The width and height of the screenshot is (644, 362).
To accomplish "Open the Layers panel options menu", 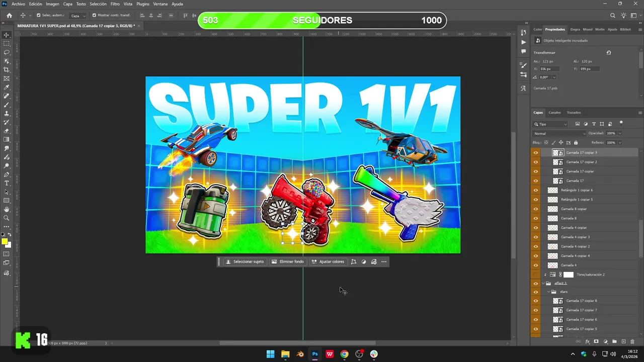I will click(x=640, y=113).
